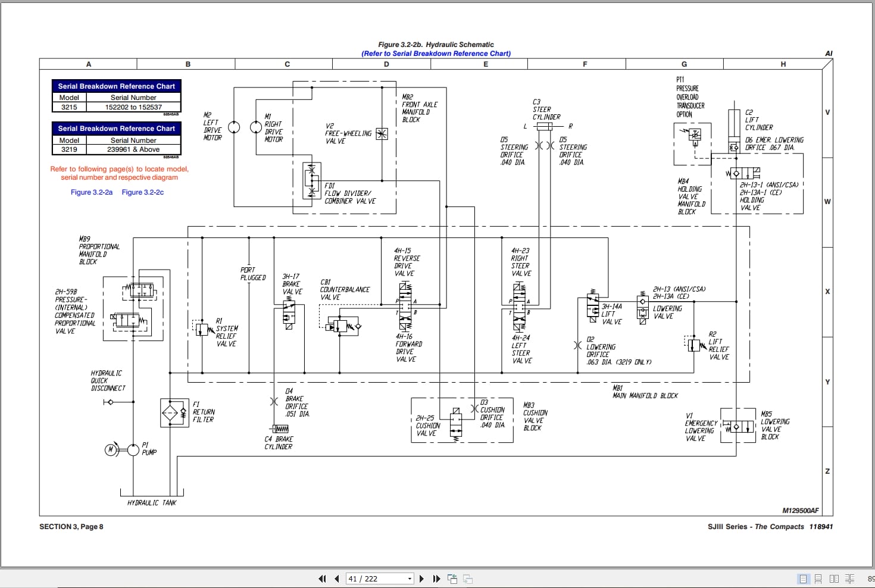Viewport: 875px width, 588px height.
Task: Click the 2H-25 CUSHION VALVE label
Action: click(428, 426)
